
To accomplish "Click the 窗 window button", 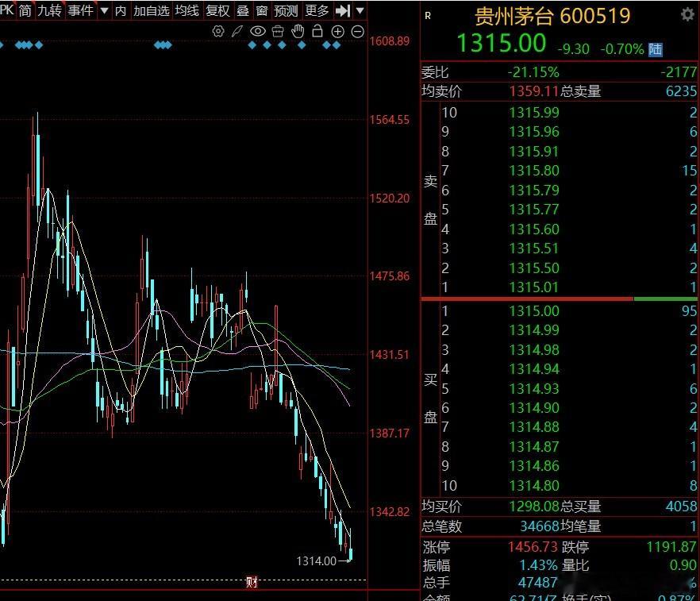I will [x=262, y=10].
